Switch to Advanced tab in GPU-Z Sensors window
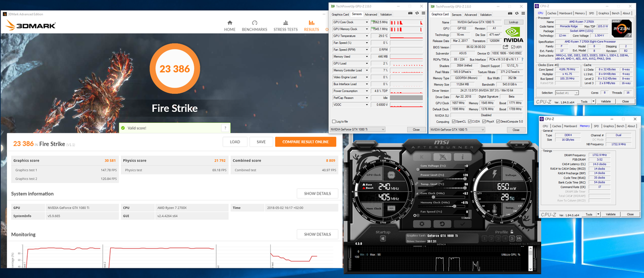Image resolution: width=644 pixels, height=278 pixels. click(x=371, y=14)
